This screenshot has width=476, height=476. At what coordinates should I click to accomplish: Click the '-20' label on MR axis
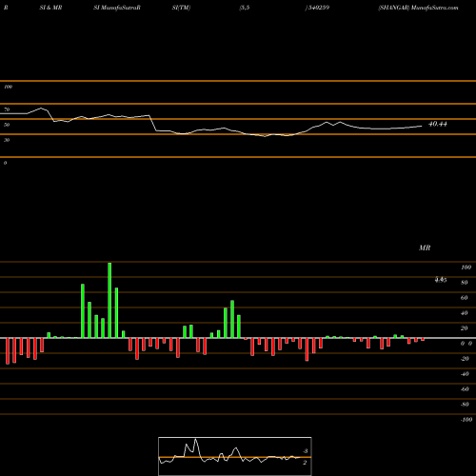pos(465,359)
